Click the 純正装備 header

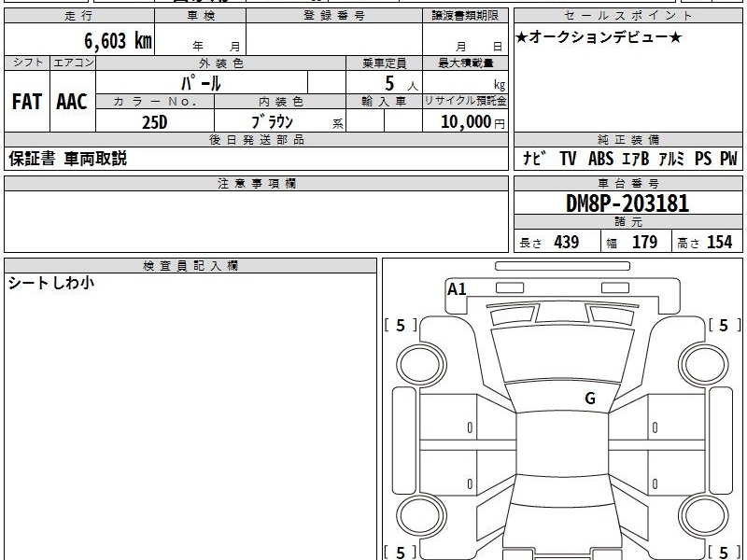point(627,139)
